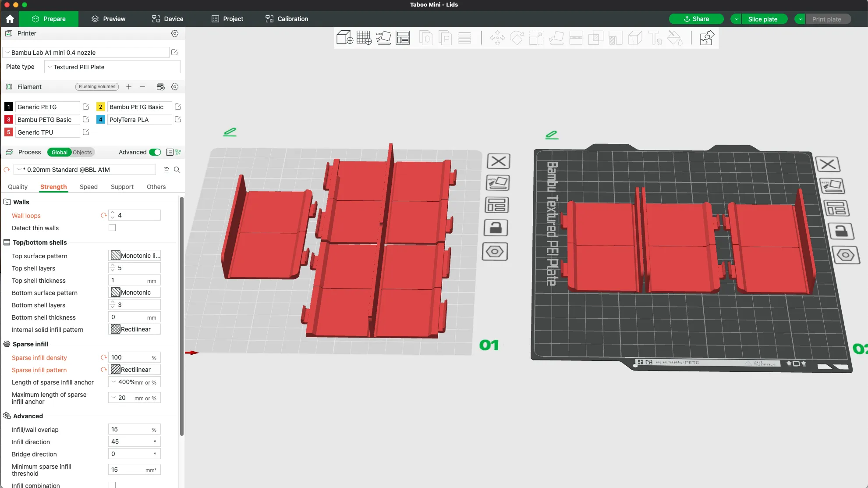868x488 pixels.
Task: Save the current process preset
Action: 167,170
